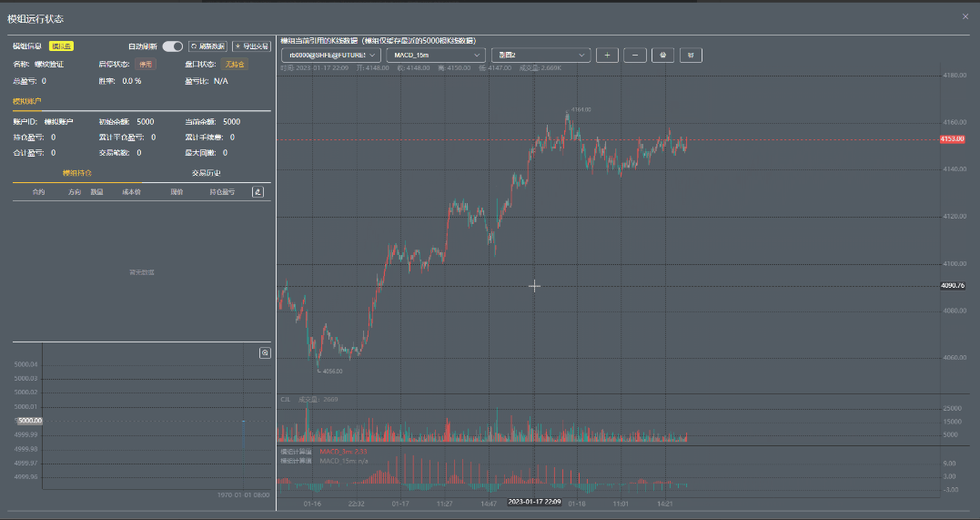Close the 模组运行状态 dialog
The width and height of the screenshot is (980, 520).
tap(965, 16)
